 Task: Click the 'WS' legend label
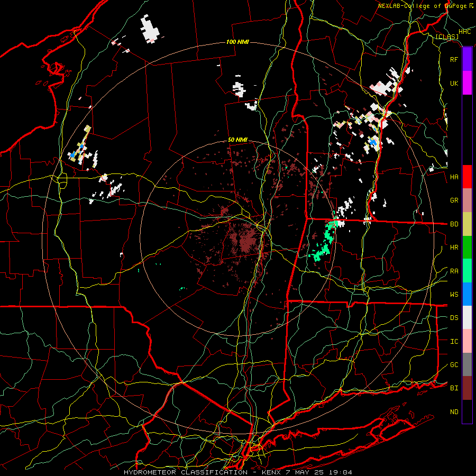pos(454,295)
